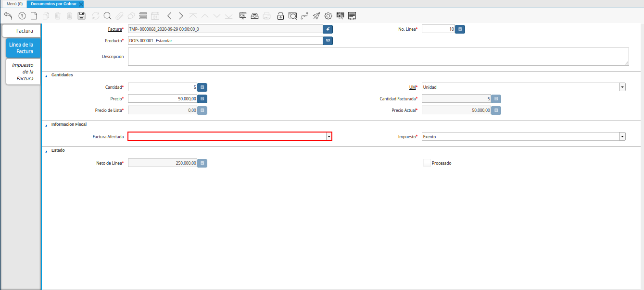Select the Documentos por Cobrar tab

point(53,3)
